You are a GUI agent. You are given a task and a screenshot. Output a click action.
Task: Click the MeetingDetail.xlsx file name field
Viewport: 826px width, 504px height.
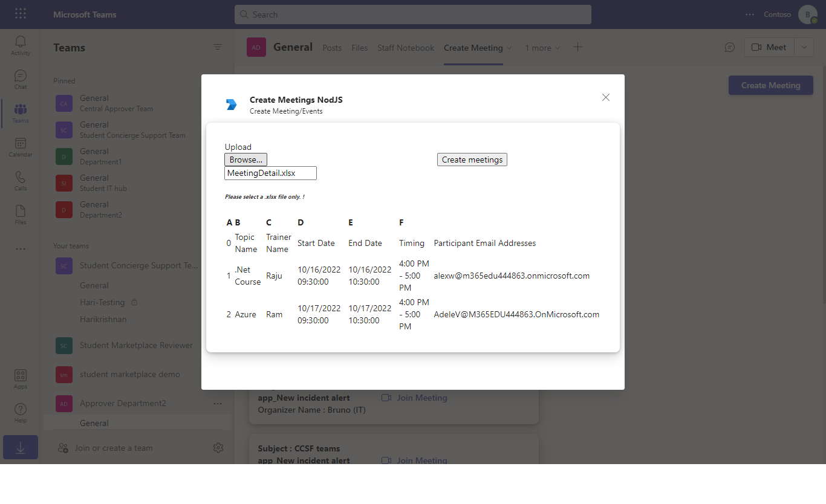270,173
